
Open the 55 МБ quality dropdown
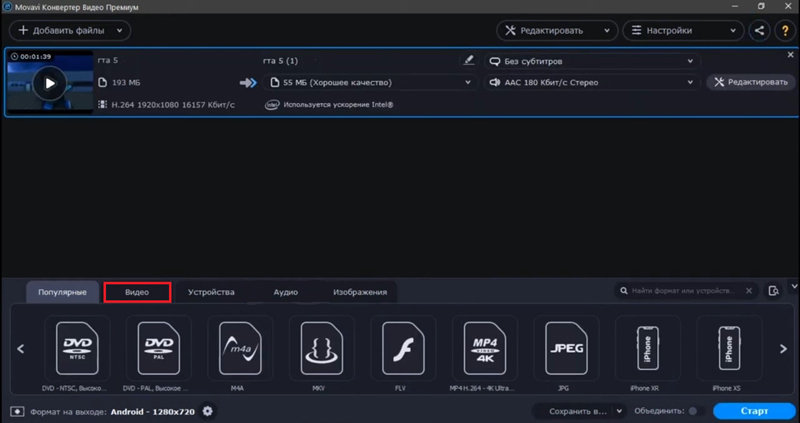pos(370,82)
